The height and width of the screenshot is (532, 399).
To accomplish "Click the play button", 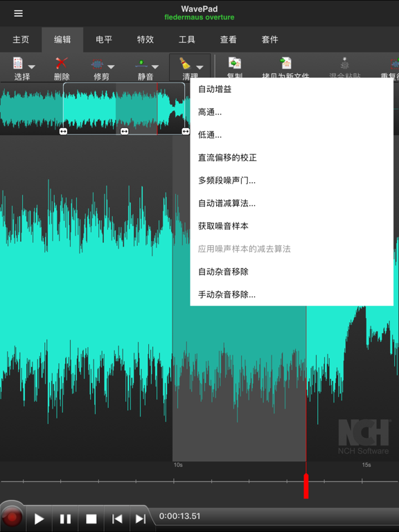I will [39, 519].
